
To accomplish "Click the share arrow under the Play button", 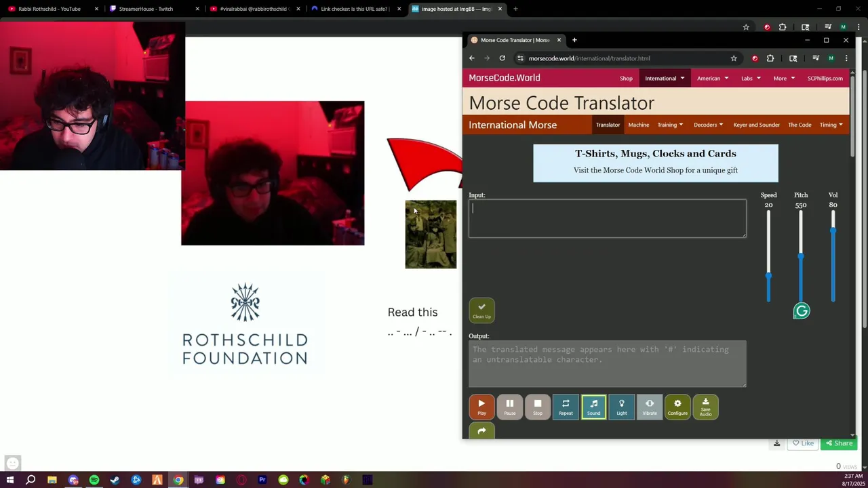I will tap(481, 431).
